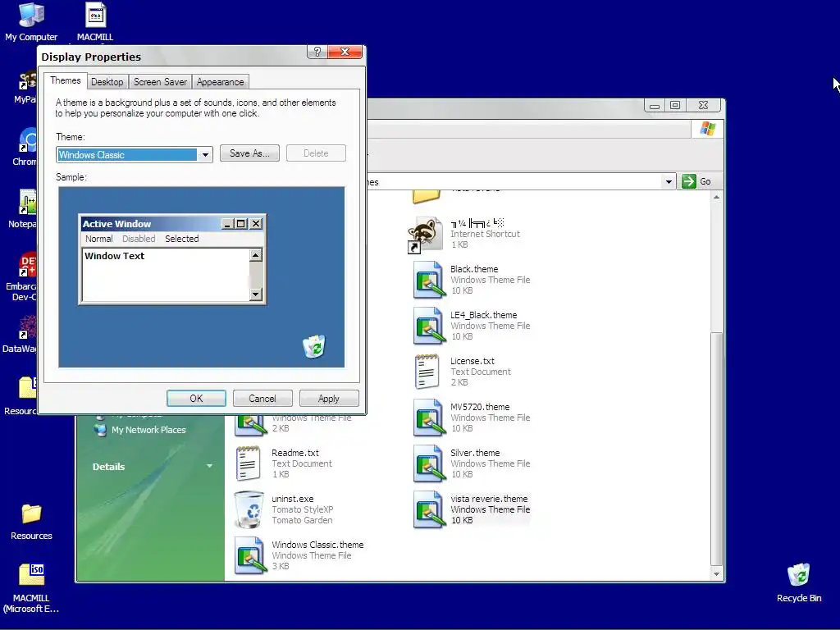Click the theme Sample preview area
Screen dimensions: 840x630
(x=202, y=277)
